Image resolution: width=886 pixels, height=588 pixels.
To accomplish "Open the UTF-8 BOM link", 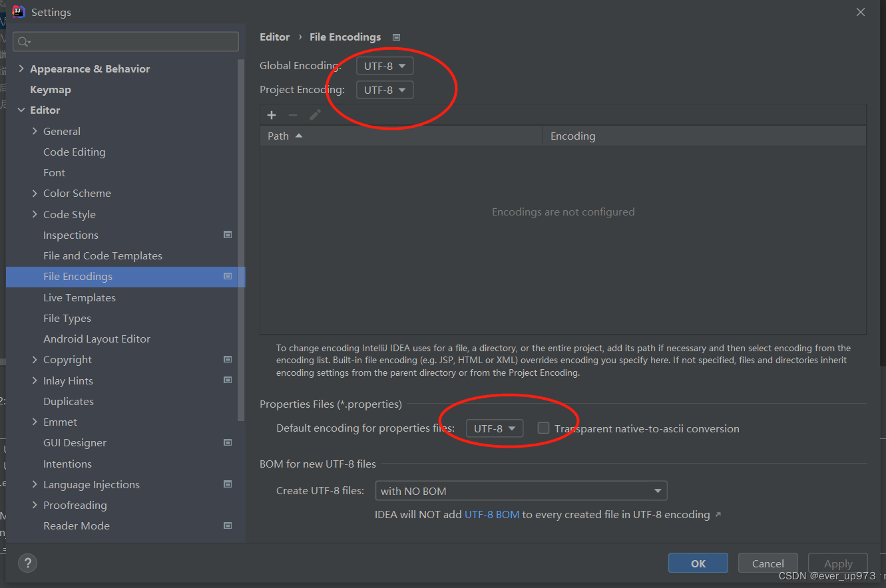I will pyautogui.click(x=492, y=514).
